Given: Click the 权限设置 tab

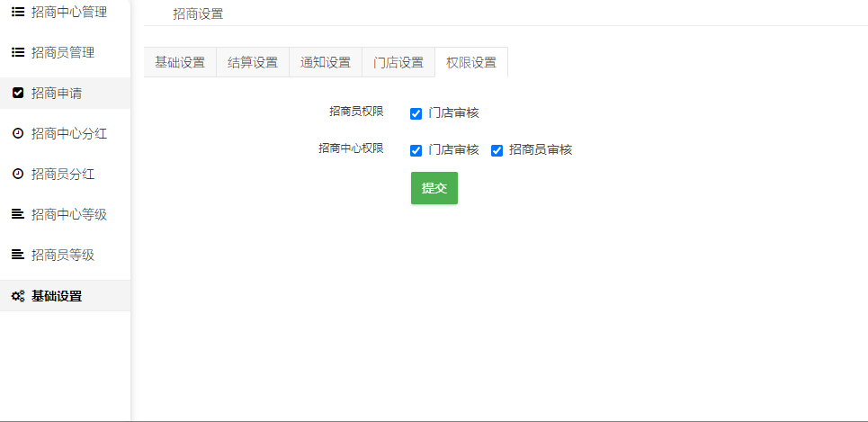Looking at the screenshot, I should pos(471,63).
